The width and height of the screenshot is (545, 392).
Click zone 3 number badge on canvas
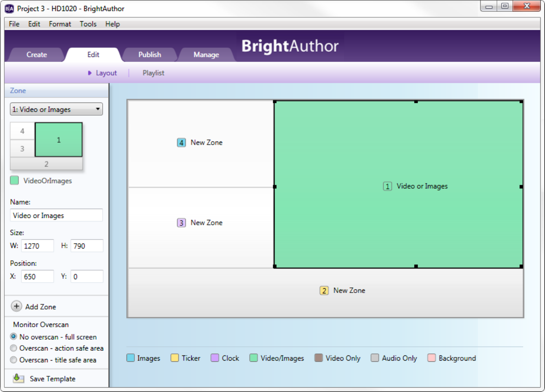pos(181,223)
